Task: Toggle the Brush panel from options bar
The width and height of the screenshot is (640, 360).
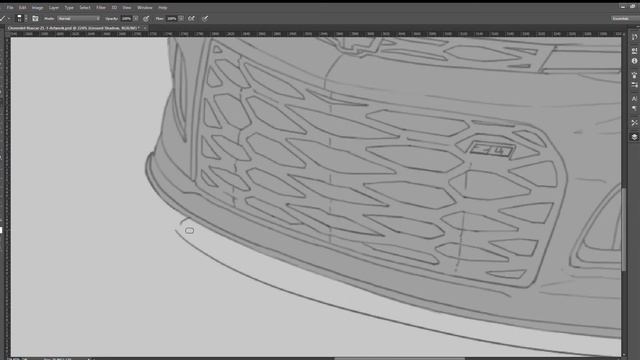Action: point(36,18)
